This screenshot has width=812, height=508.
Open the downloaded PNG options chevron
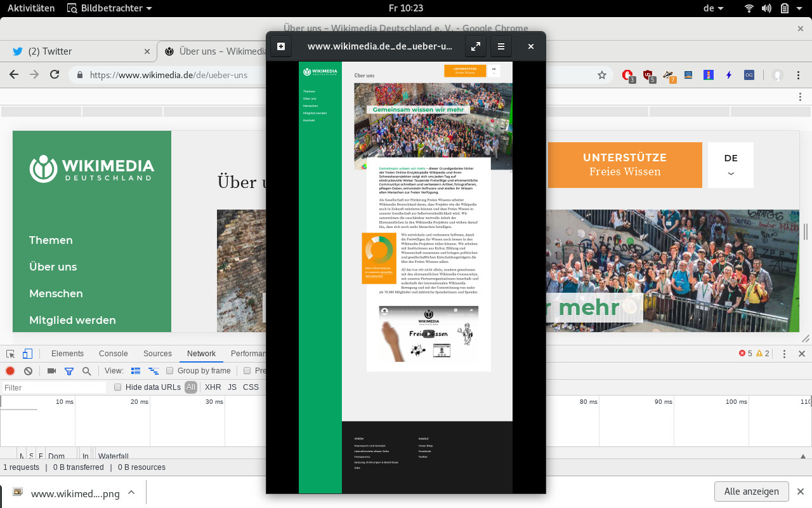(x=131, y=493)
